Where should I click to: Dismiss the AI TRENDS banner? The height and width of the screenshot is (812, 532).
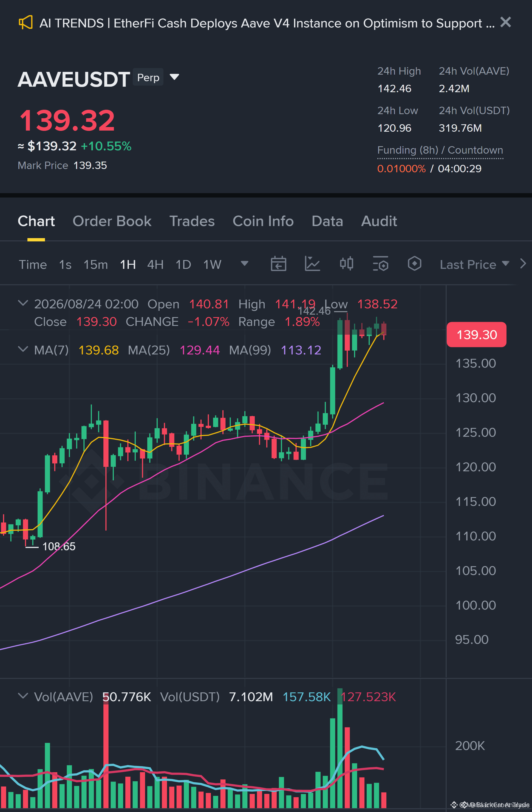tap(505, 22)
